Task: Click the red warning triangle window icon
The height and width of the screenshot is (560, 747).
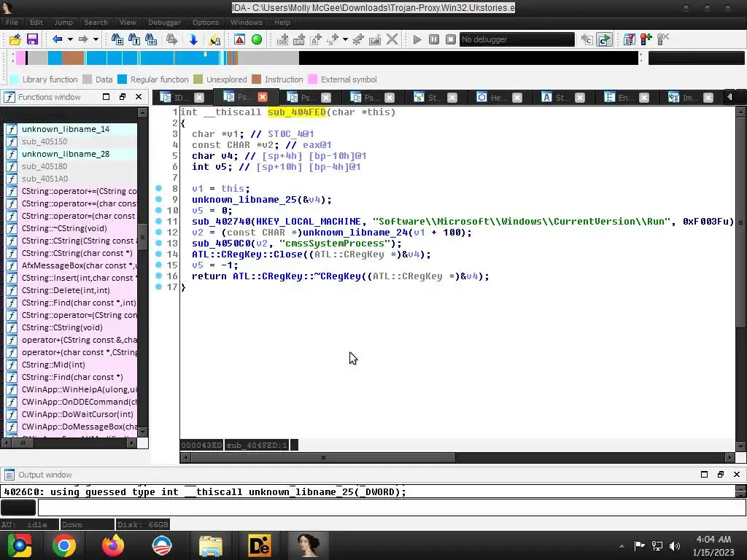Action: 239,39
